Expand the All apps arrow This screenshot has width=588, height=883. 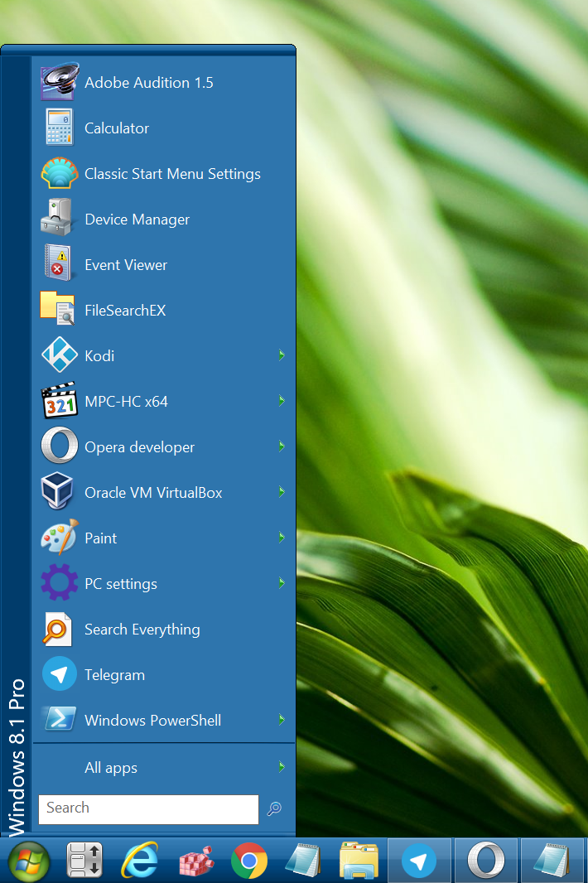tap(282, 767)
